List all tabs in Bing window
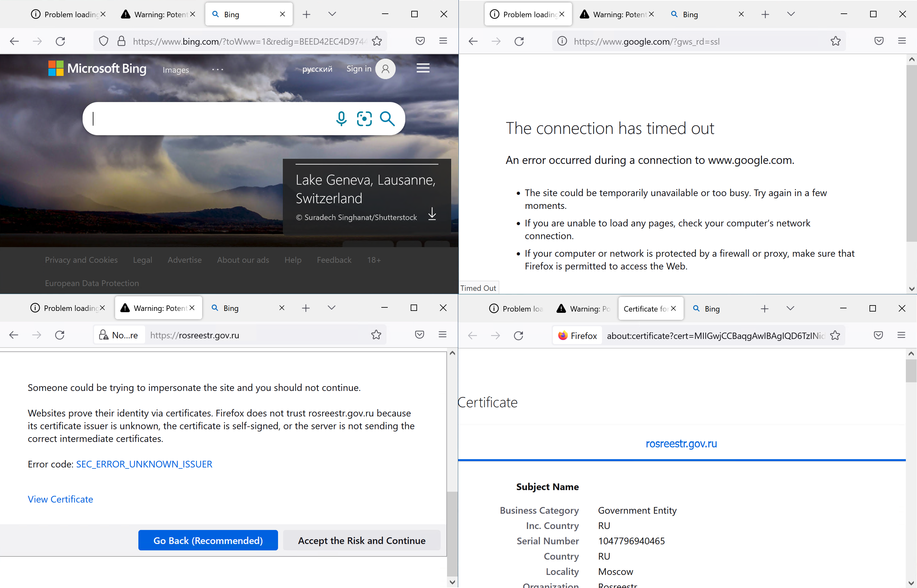917x588 pixels. pos(332,14)
